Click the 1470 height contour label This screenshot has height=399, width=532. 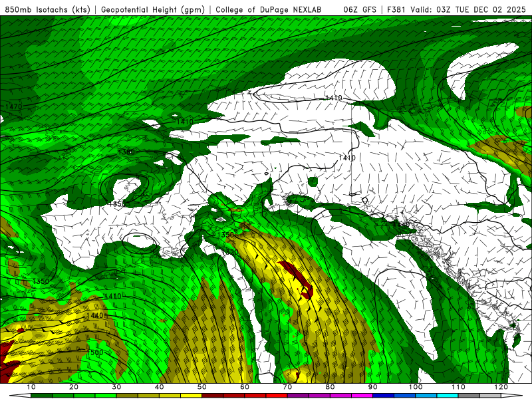pos(14,106)
